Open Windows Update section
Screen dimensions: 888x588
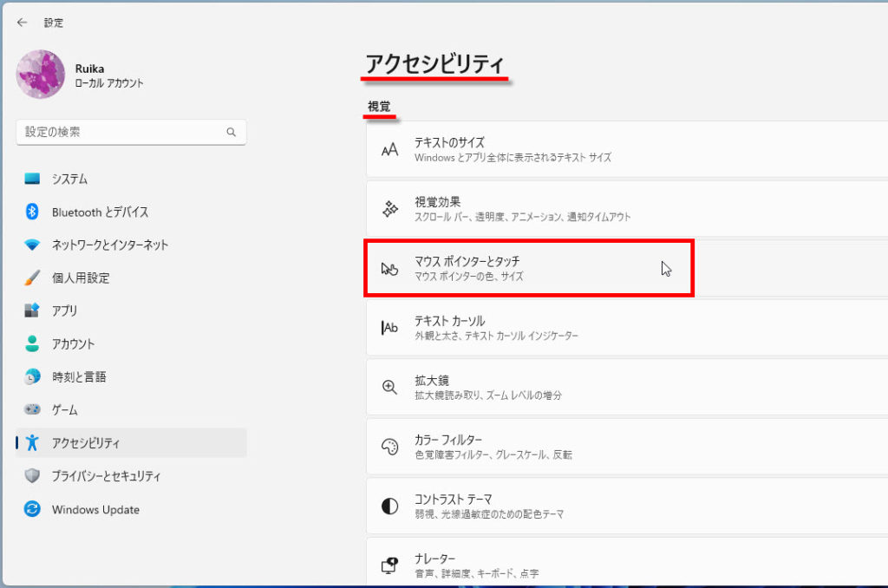point(95,510)
